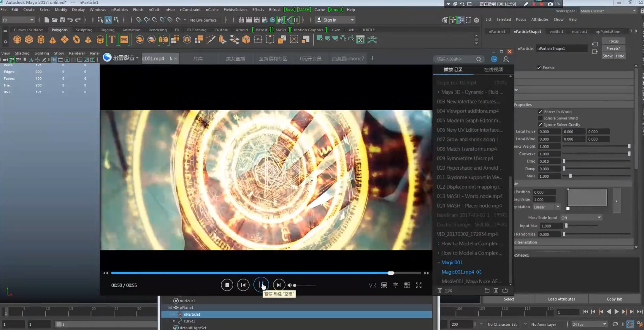
Task: Click the Polygon Cone shelf icon
Action: [x=53, y=39]
